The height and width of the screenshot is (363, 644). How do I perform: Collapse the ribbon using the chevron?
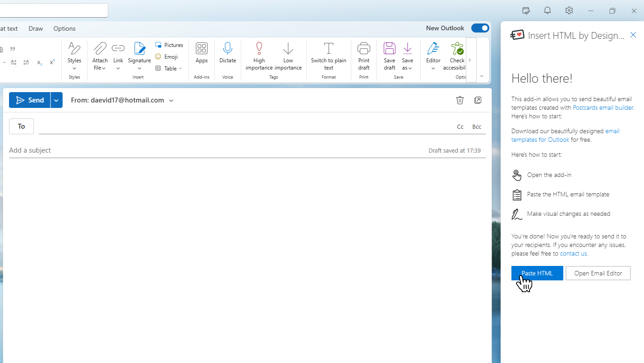(x=481, y=76)
